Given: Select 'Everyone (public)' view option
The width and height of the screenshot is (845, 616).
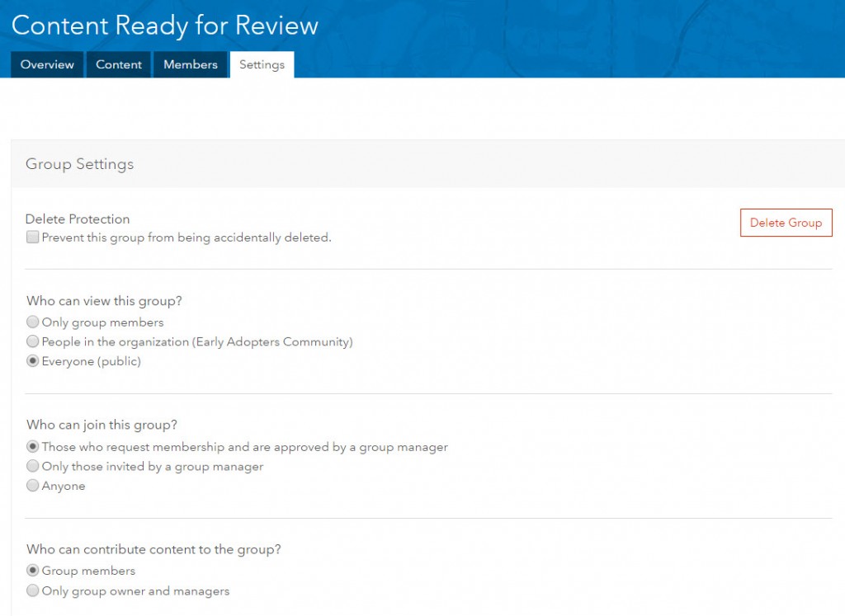Looking at the screenshot, I should [32, 360].
